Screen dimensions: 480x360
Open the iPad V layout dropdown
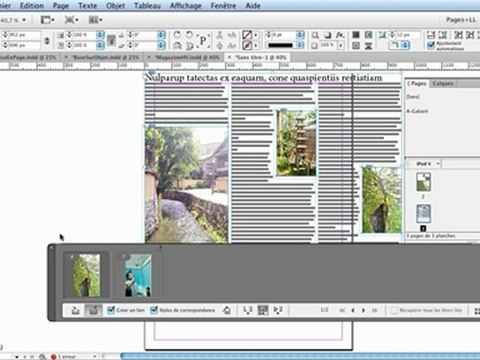(x=438, y=164)
